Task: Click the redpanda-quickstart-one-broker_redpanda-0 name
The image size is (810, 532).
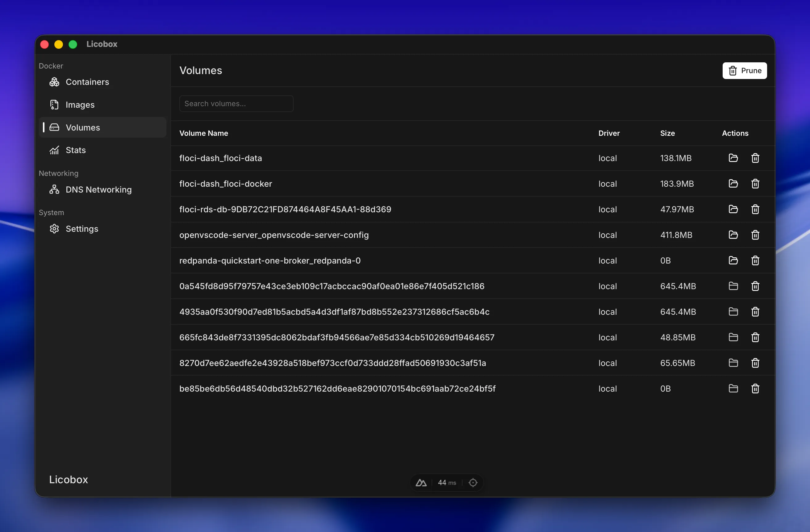Action: [x=270, y=260]
